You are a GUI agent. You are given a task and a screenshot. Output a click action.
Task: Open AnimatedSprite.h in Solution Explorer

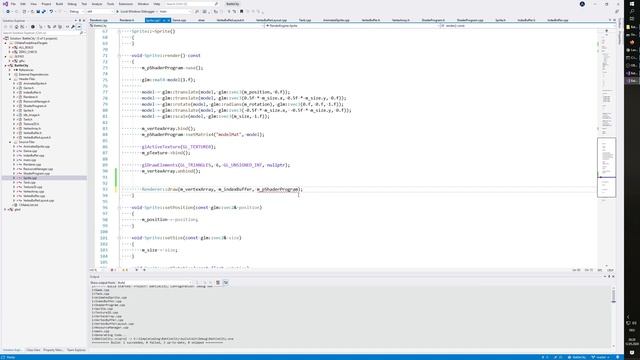[x=34, y=83]
